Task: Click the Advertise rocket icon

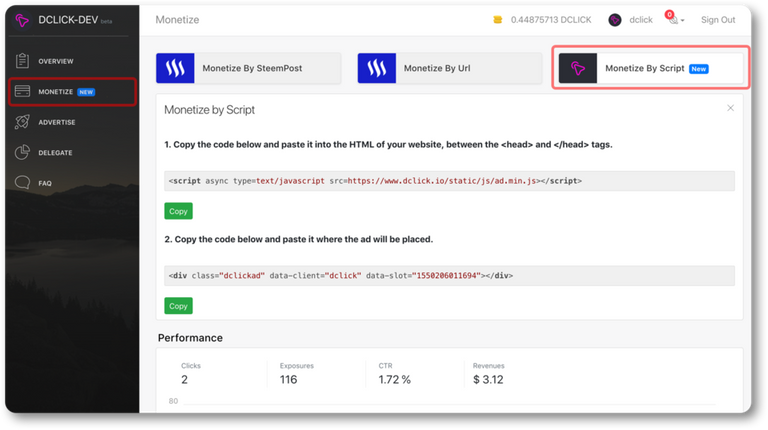Action: [x=21, y=122]
